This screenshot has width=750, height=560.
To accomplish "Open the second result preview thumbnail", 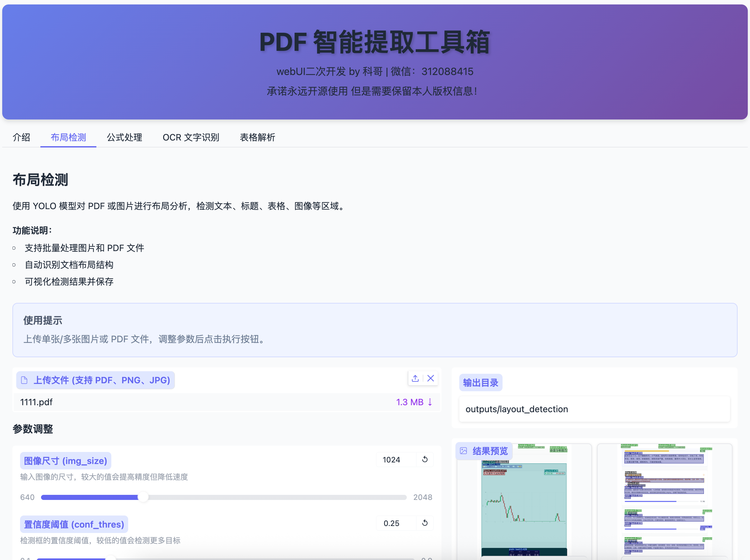I will (664, 502).
